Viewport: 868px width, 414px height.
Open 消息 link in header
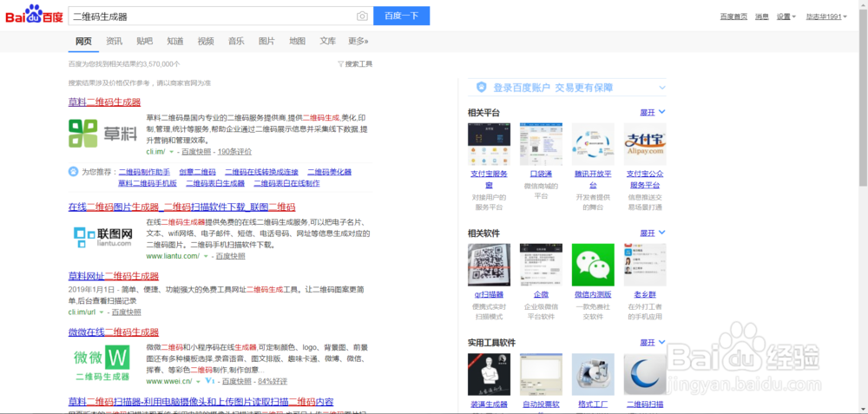coord(762,16)
